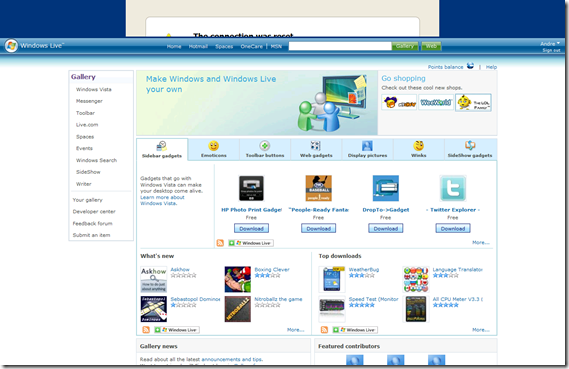The width and height of the screenshot is (569, 369).
Task: Open Events in Gallery sidebar
Action: [84, 148]
